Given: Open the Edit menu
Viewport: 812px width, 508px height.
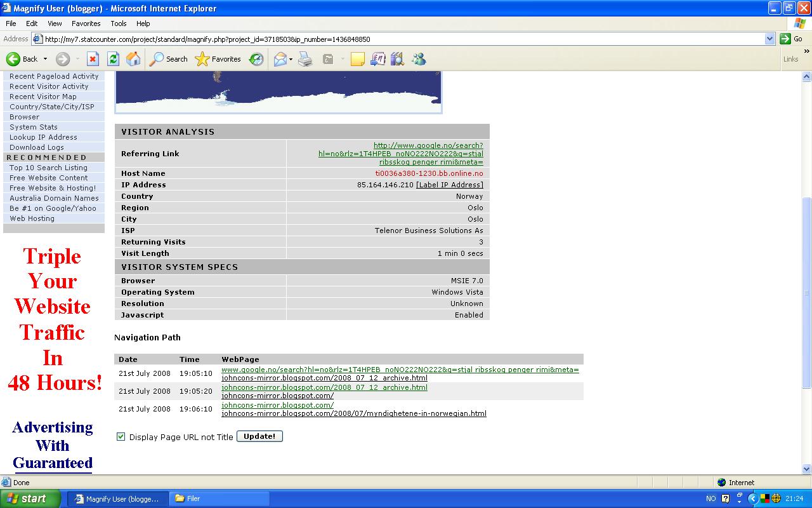Looking at the screenshot, I should coord(32,23).
